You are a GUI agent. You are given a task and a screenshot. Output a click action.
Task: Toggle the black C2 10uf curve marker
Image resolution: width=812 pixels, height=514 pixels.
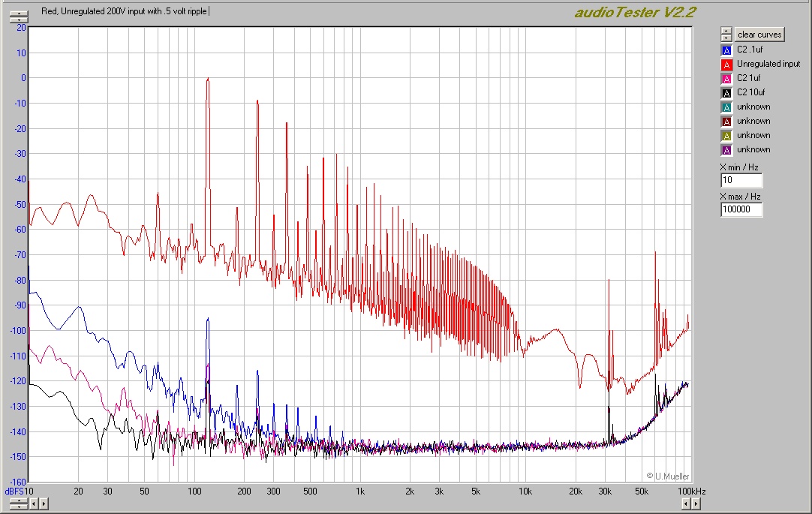[x=726, y=93]
